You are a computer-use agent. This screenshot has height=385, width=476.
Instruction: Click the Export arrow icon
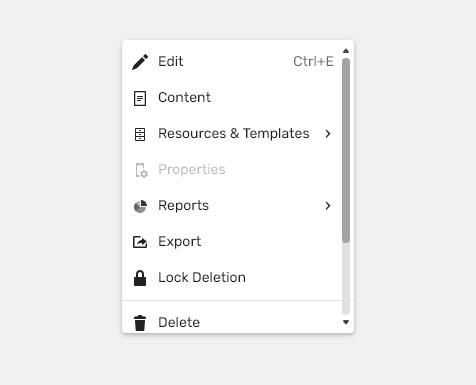click(140, 242)
